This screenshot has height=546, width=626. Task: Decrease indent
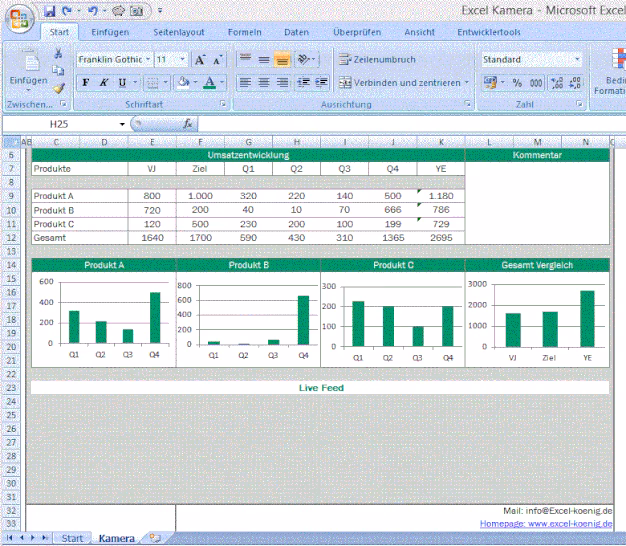tap(303, 83)
